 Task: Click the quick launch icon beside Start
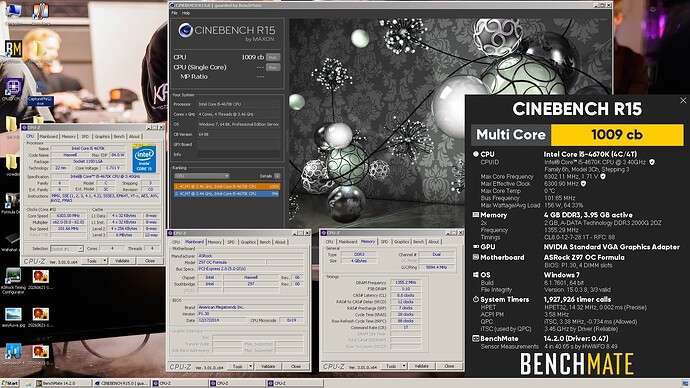(28, 384)
